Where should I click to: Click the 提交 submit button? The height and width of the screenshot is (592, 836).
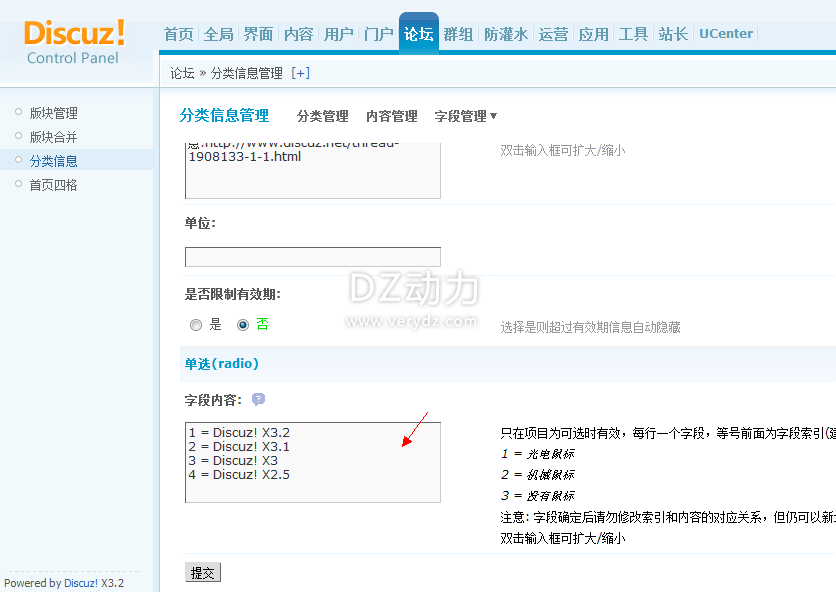pyautogui.click(x=202, y=573)
